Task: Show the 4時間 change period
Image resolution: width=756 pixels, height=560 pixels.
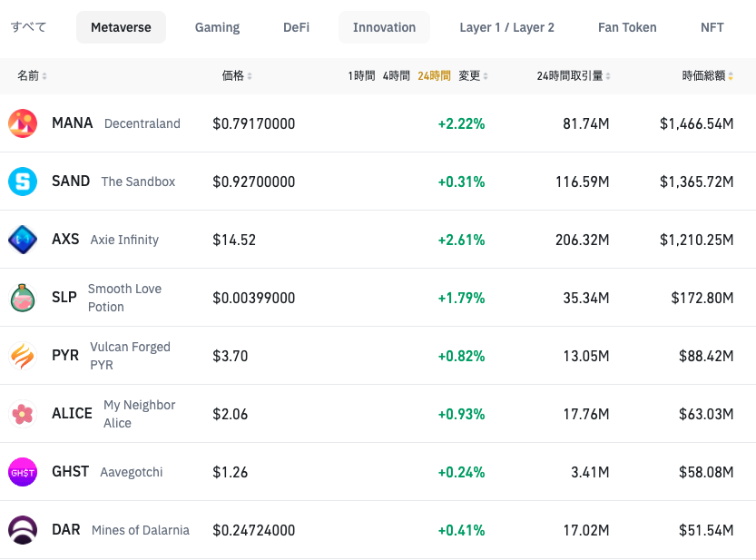Action: click(x=397, y=75)
